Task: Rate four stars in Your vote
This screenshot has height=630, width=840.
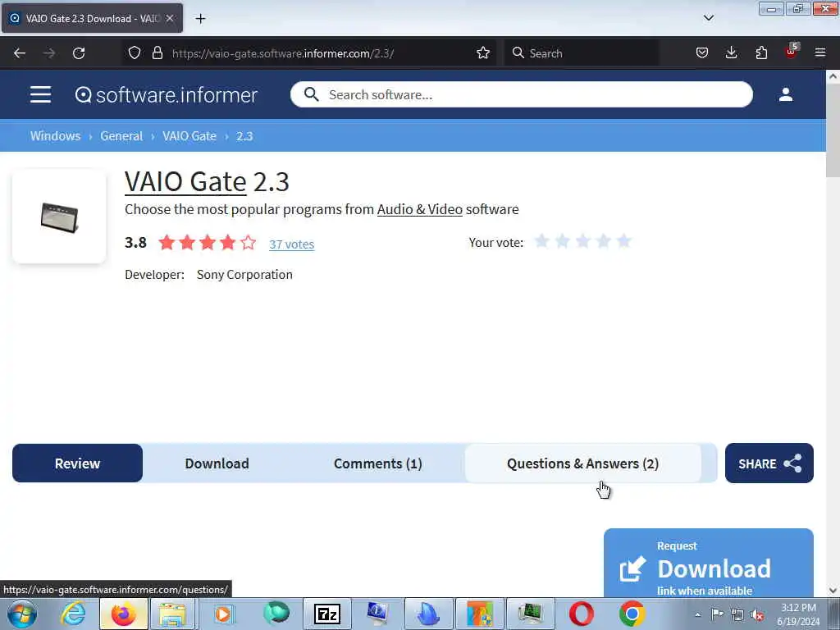Action: click(x=603, y=241)
